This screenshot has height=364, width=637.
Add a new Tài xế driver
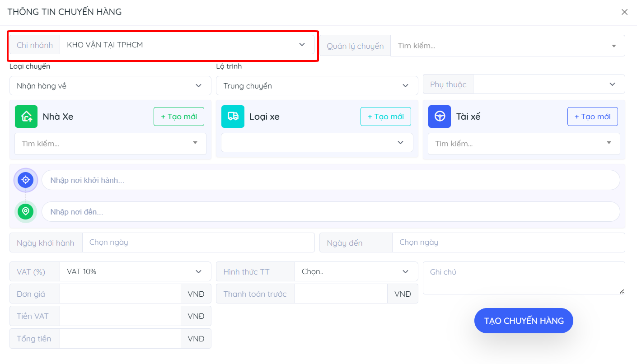pos(592,117)
